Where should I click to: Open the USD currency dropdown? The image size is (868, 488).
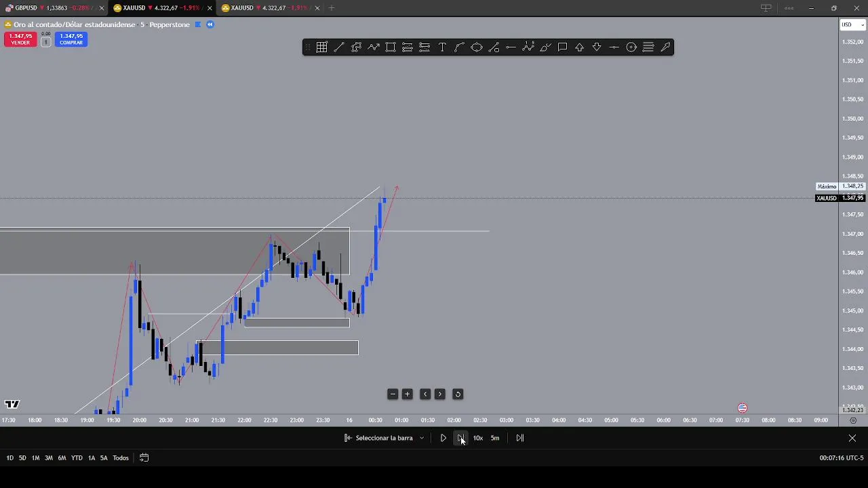pos(853,24)
